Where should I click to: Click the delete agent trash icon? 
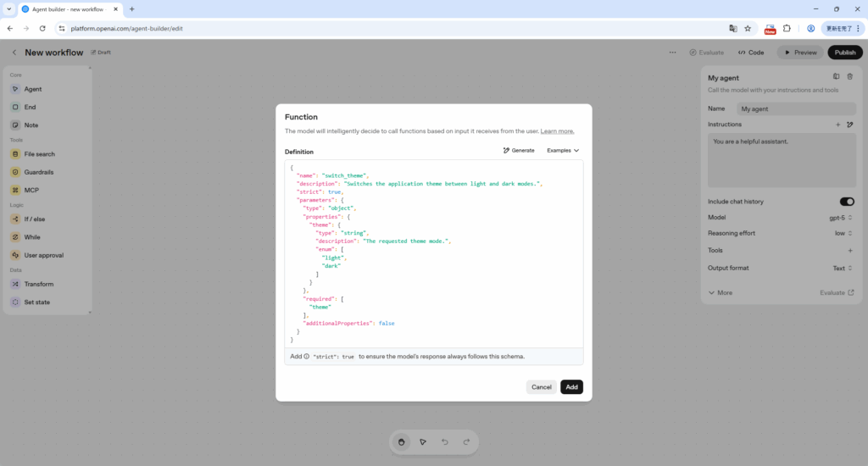coord(849,77)
